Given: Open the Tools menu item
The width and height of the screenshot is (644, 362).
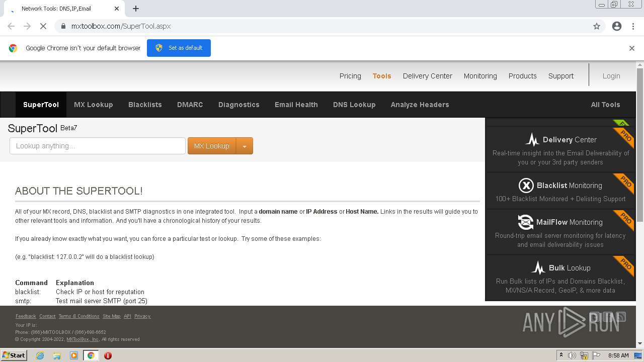Looking at the screenshot, I should click(x=382, y=76).
